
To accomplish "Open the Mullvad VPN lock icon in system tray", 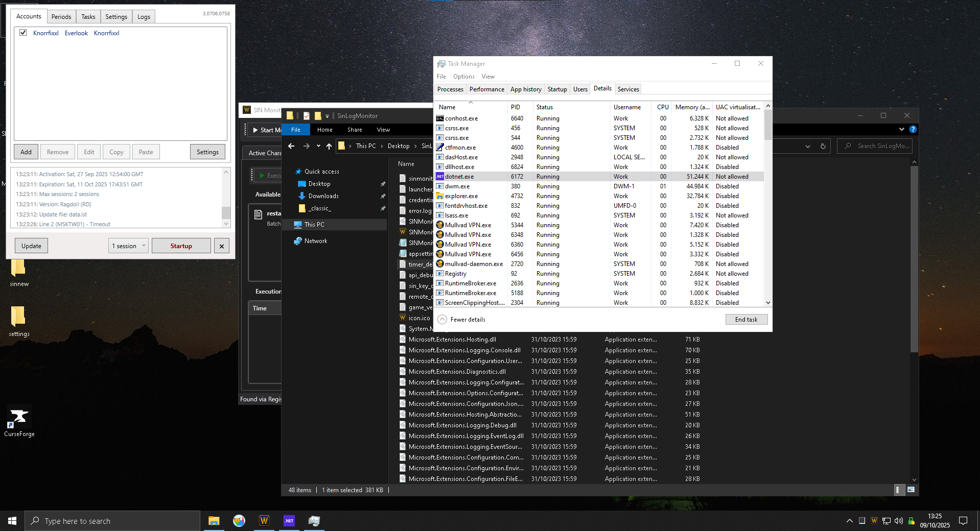I will [912, 521].
